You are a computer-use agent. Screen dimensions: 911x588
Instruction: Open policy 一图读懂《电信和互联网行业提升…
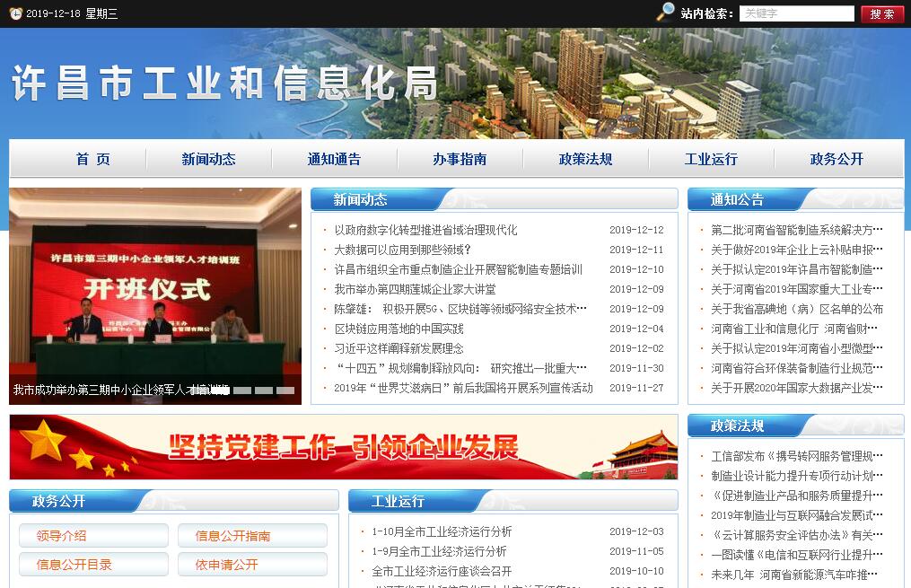click(796, 555)
